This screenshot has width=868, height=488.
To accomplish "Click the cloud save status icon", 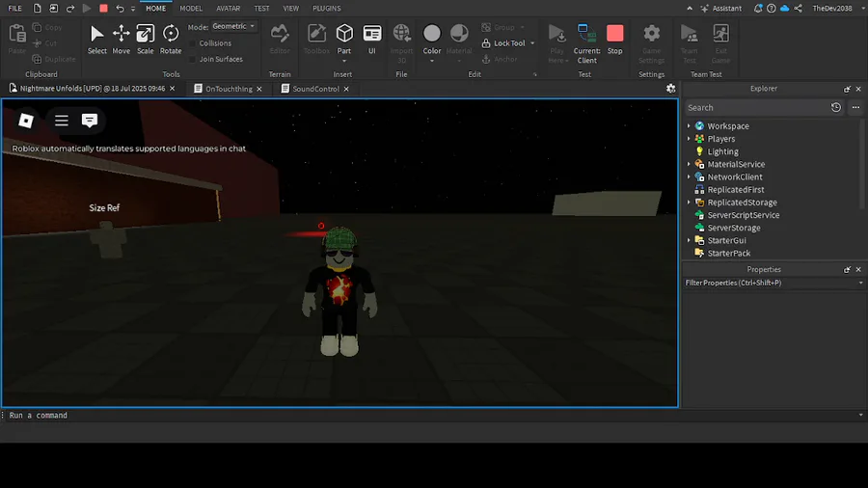I will tap(784, 9).
